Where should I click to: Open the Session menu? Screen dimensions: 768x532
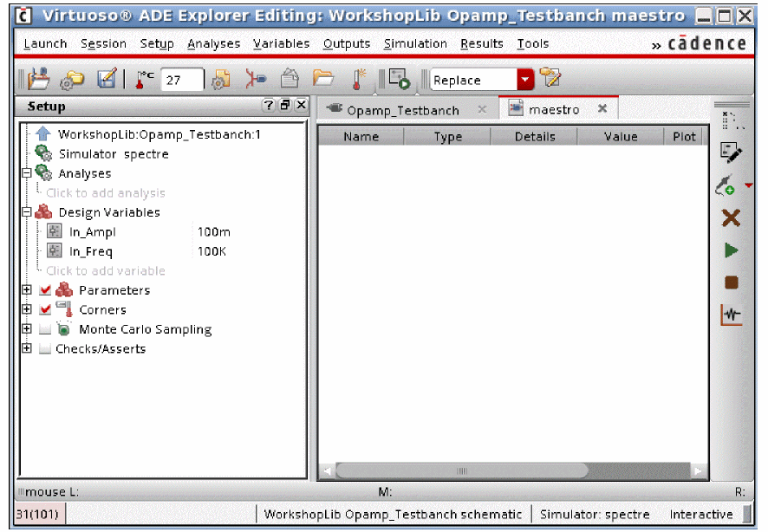click(103, 43)
